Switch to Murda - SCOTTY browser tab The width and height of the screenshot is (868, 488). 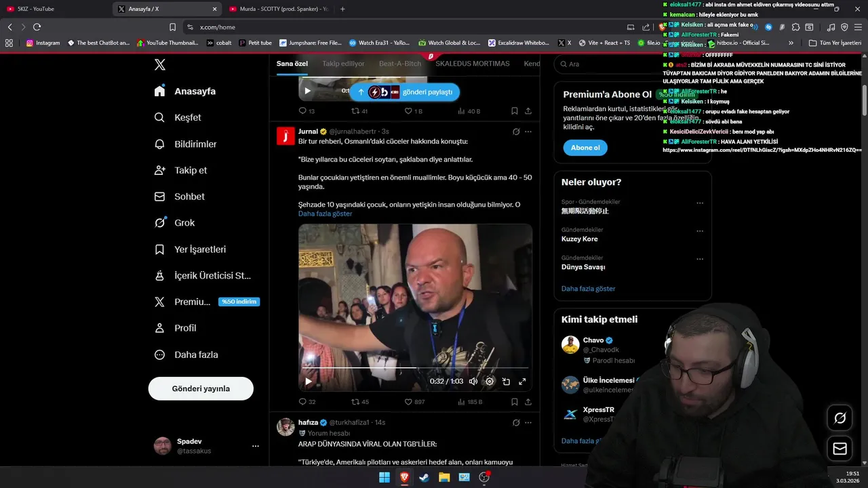[x=278, y=9]
